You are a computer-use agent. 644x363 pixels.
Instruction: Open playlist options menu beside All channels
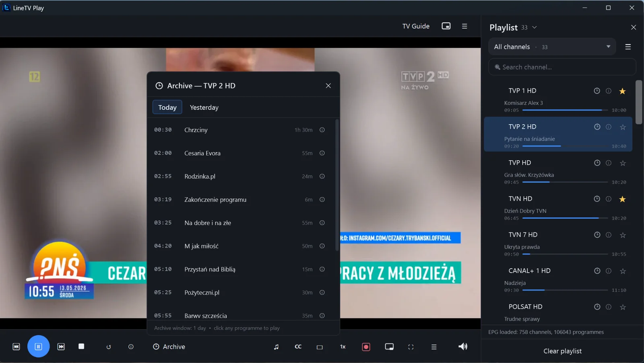tap(628, 47)
